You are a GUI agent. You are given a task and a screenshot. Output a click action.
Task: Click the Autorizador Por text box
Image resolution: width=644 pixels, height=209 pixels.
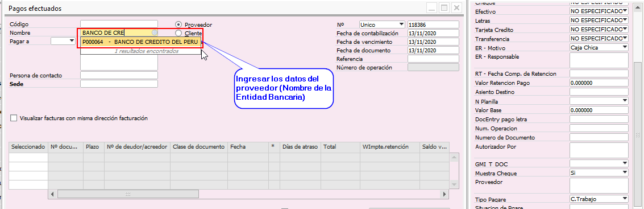click(599, 150)
